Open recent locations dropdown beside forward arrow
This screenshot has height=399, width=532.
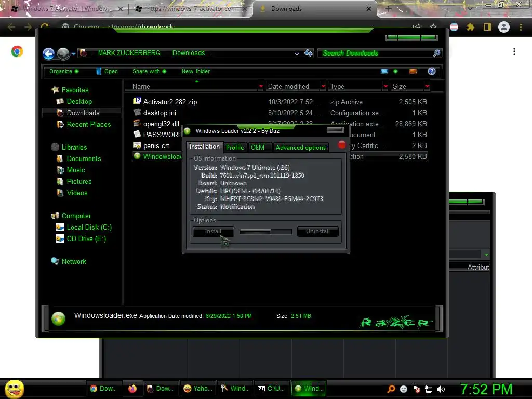click(73, 54)
